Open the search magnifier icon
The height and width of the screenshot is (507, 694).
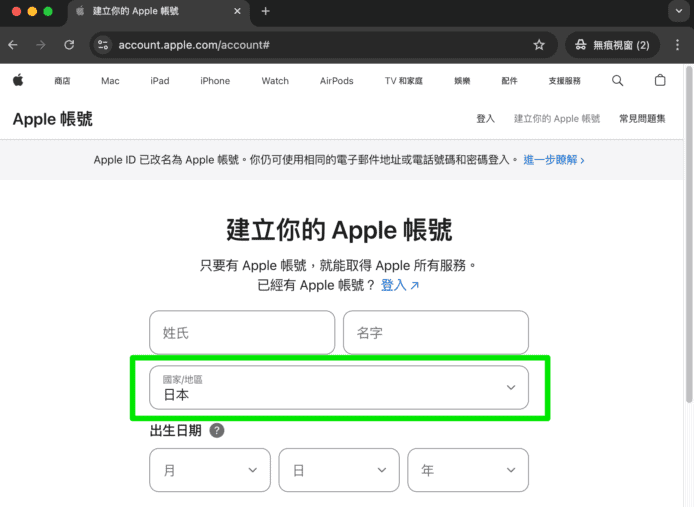617,81
